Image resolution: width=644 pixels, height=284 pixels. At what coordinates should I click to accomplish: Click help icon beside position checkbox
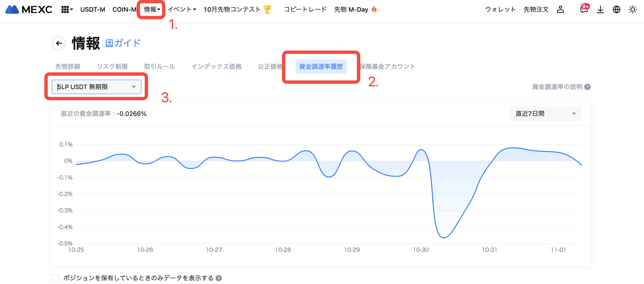coord(219,278)
